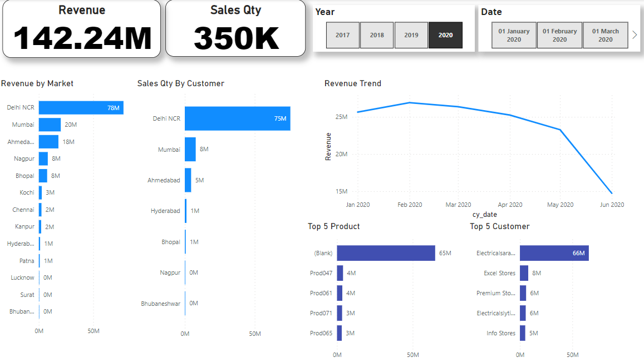Select the 2017 year filter button
Viewport: 644px width, 362px height.
click(x=342, y=34)
